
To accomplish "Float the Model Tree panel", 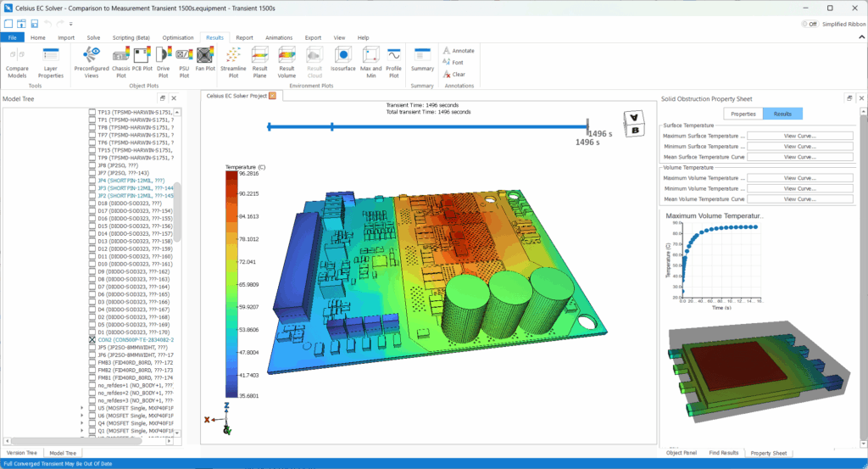I will pos(162,98).
